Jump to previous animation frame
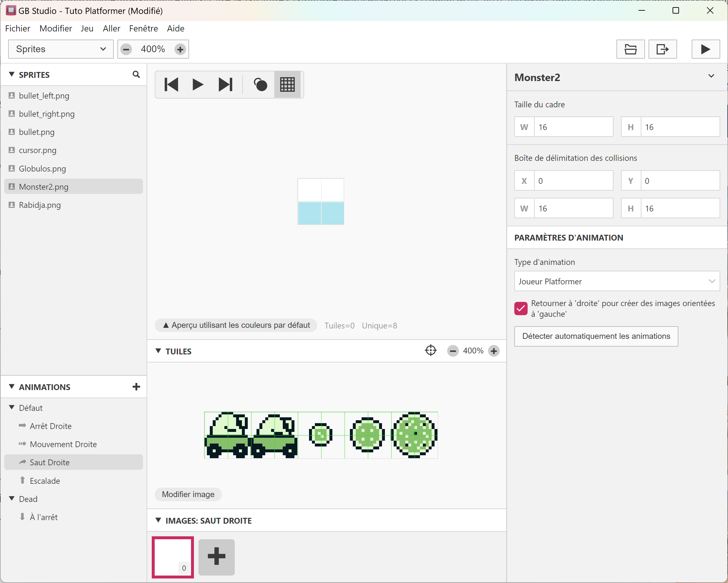Image resolution: width=728 pixels, height=583 pixels. pyautogui.click(x=171, y=84)
